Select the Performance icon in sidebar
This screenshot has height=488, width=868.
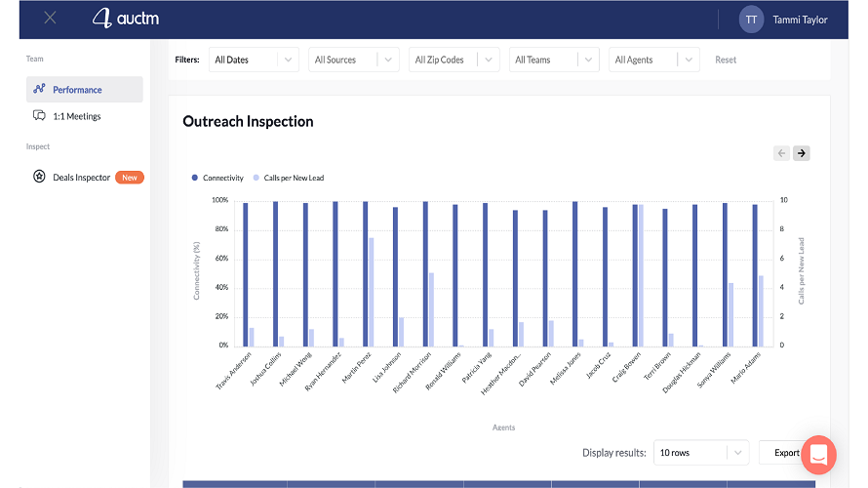[x=39, y=89]
